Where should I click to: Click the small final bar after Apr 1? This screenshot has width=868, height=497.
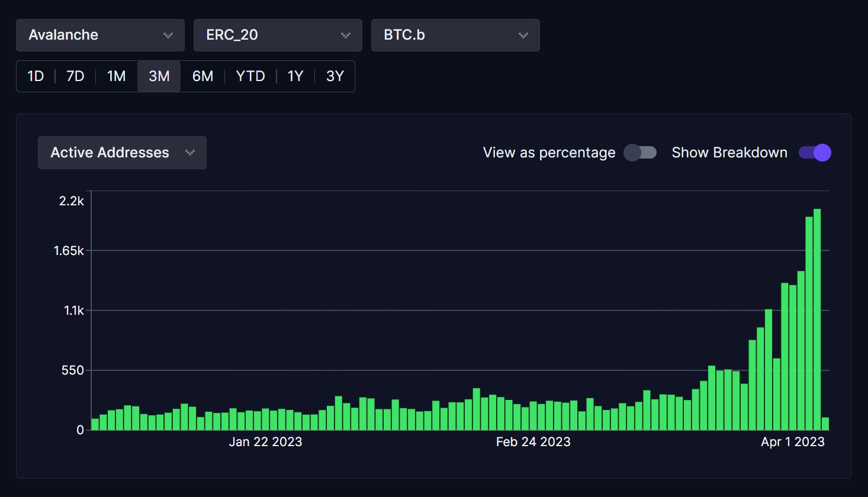[825, 424]
